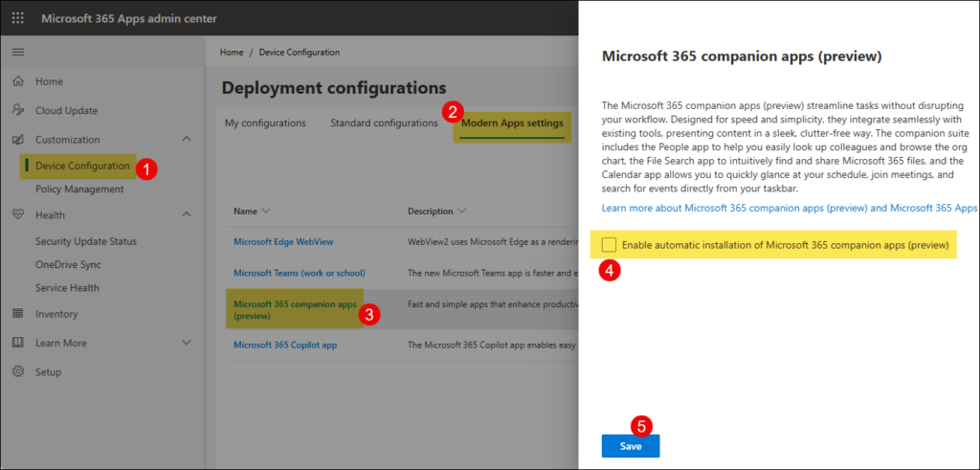Switch to the My configurations tab
Viewport: 980px width, 470px height.
coord(265,123)
